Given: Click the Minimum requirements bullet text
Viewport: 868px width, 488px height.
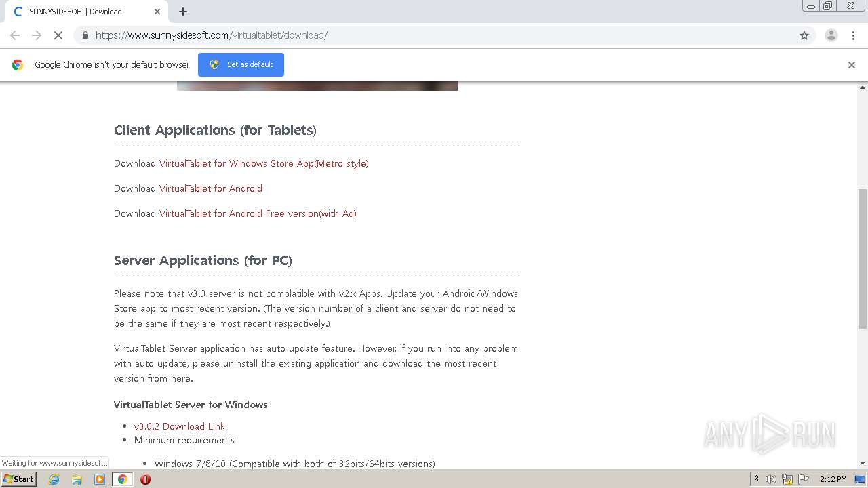Looking at the screenshot, I should 184,440.
